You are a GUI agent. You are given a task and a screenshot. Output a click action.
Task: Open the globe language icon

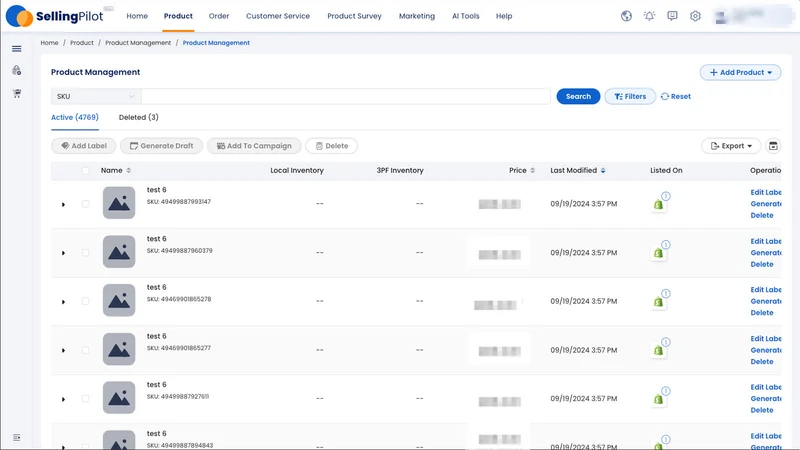[626, 16]
